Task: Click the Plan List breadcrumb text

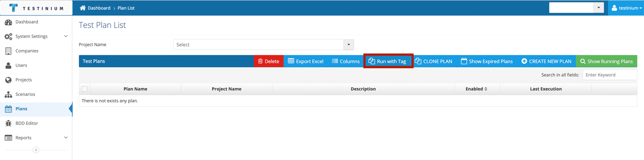Action: coord(126,8)
